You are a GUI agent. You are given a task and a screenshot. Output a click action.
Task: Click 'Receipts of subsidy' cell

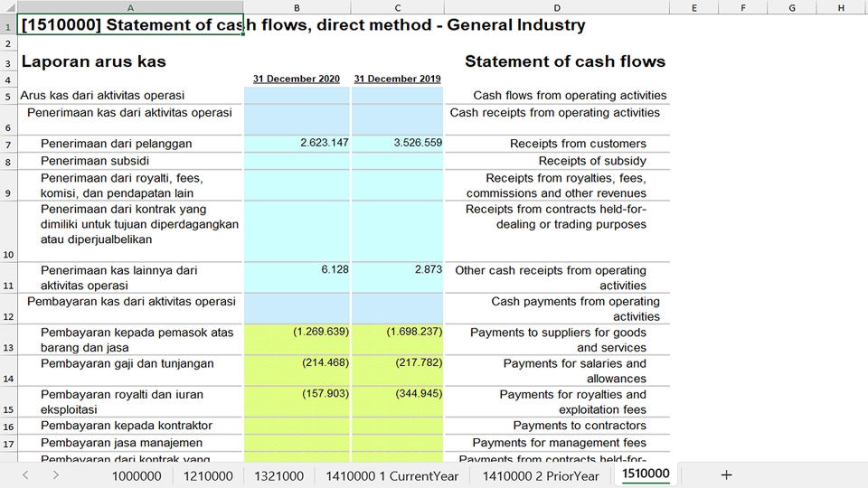tap(557, 161)
